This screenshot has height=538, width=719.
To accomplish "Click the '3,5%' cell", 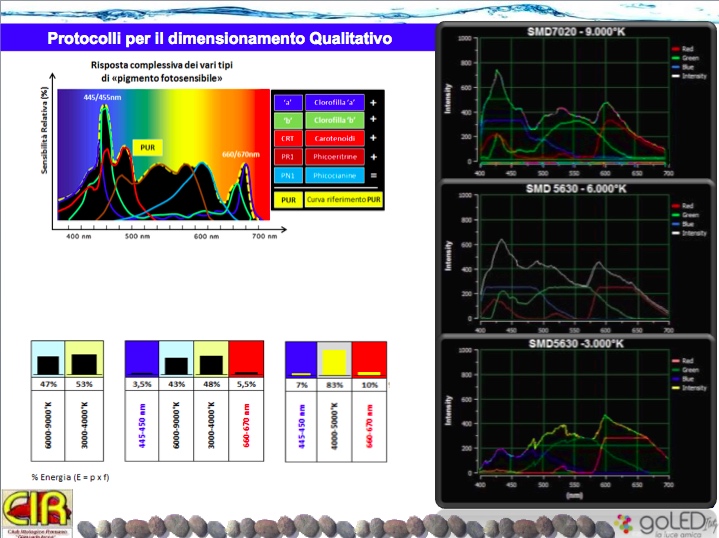I will coord(142,384).
